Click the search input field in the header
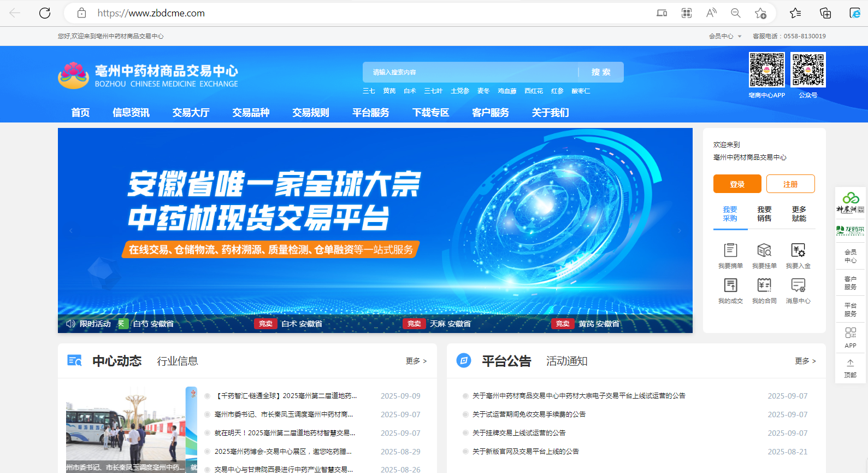868x473 pixels. 470,72
